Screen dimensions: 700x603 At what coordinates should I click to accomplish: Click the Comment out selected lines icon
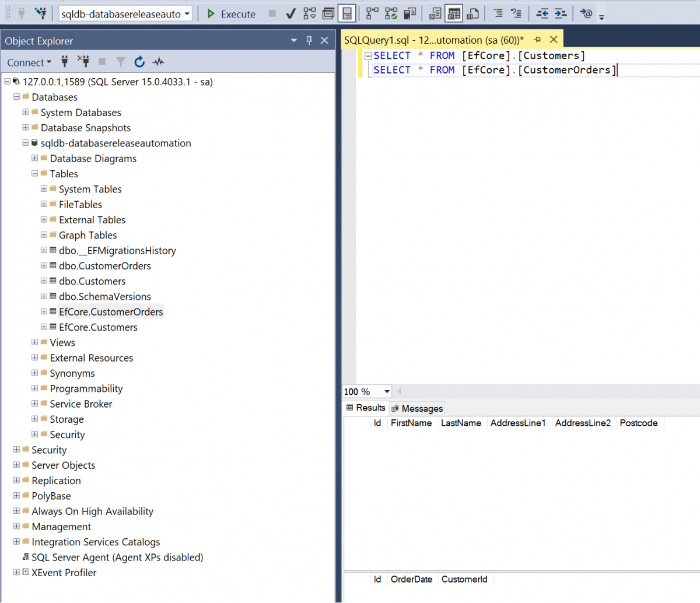tap(498, 14)
